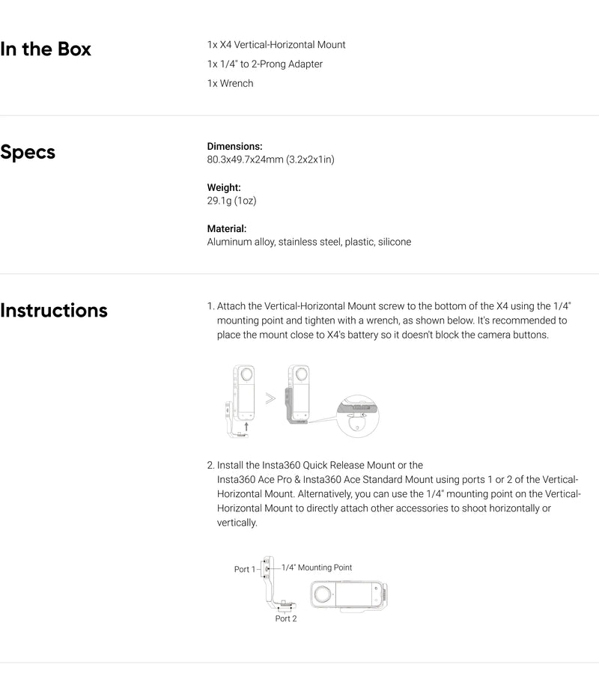Viewport: 599px width, 700px height.
Task: Click the Port 1 diagram label
Action: [245, 569]
